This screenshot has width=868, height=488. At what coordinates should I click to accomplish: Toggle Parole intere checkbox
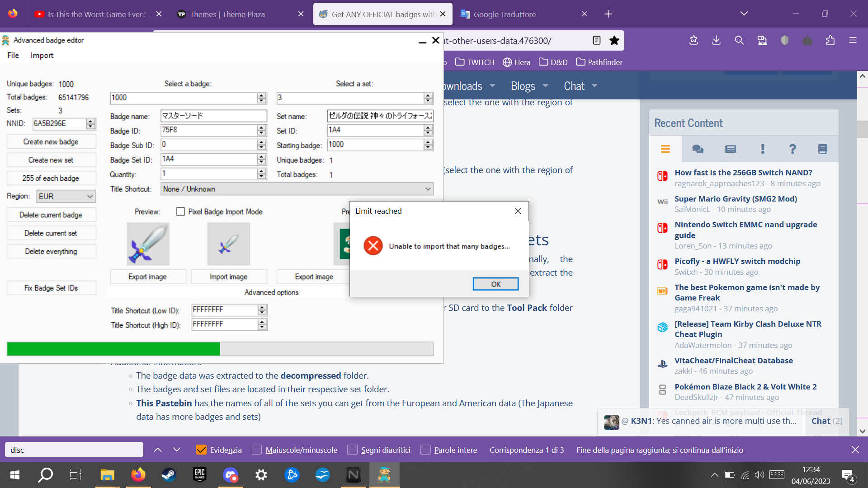click(x=425, y=450)
